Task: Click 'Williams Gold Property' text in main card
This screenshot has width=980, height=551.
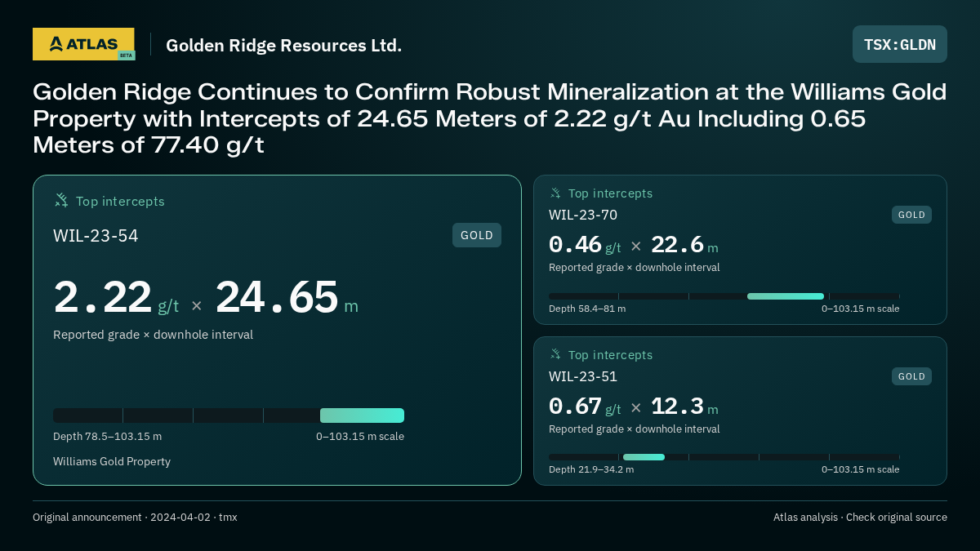Action: (x=112, y=462)
